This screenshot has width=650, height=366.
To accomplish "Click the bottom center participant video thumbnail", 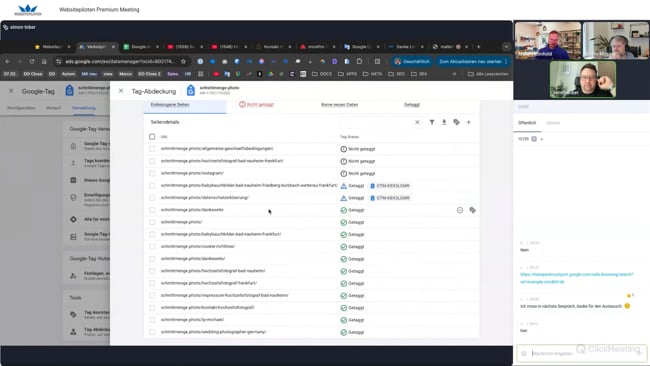I will point(583,80).
